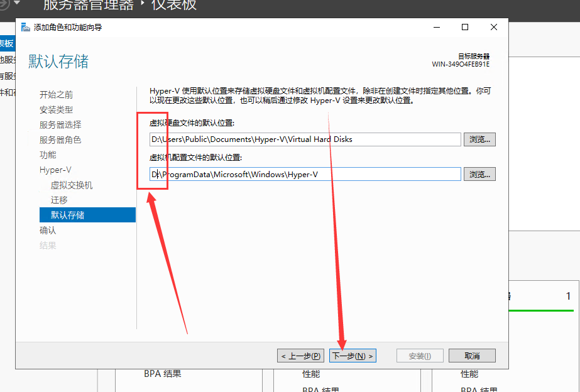580x392 pixels.
Task: Click 下一步(N) to continue
Action: [353, 356]
